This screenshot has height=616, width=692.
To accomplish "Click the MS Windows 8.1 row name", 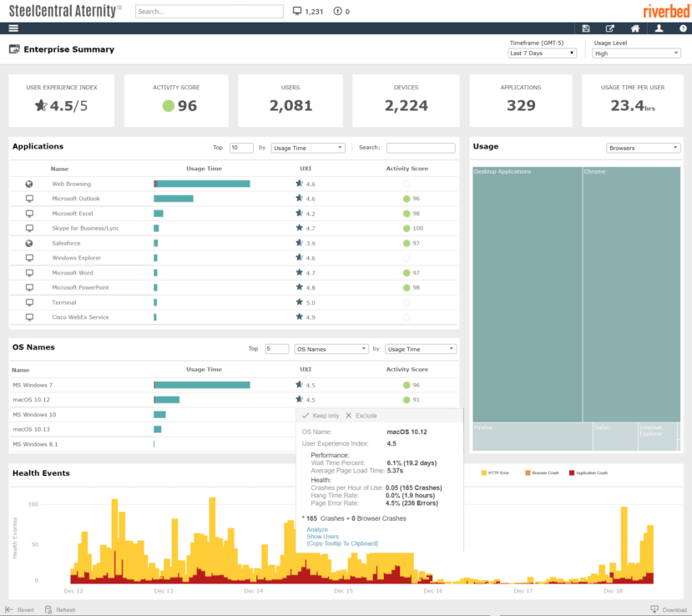I will tap(35, 444).
